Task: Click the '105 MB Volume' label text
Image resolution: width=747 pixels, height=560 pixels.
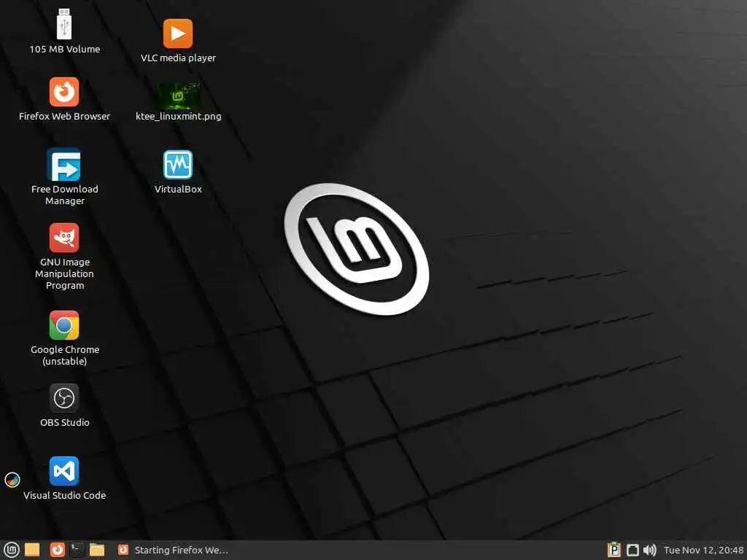Action: click(64, 49)
